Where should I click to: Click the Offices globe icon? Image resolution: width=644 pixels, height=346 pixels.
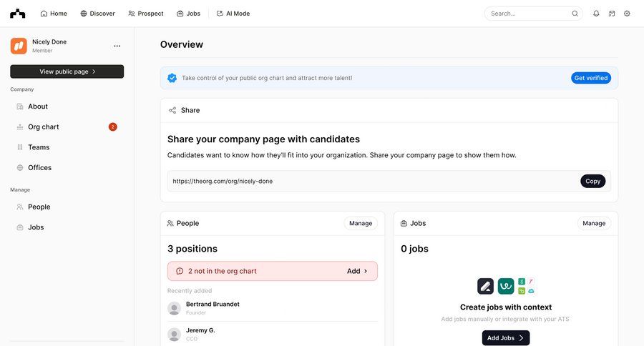[20, 168]
